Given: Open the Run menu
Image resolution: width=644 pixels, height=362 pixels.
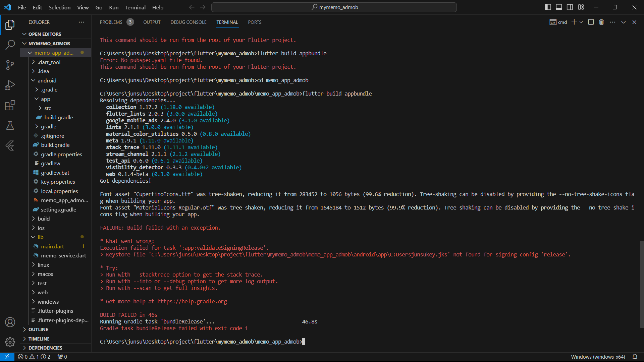Looking at the screenshot, I should pyautogui.click(x=114, y=7).
